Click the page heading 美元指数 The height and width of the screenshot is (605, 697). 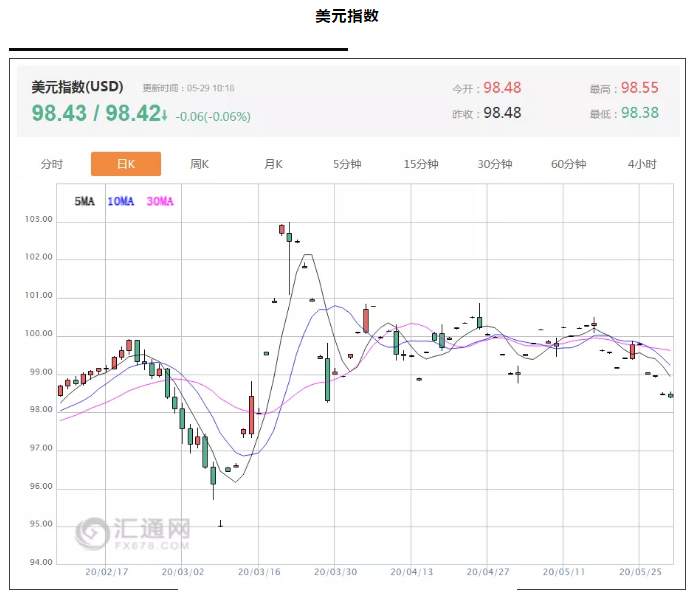click(347, 16)
